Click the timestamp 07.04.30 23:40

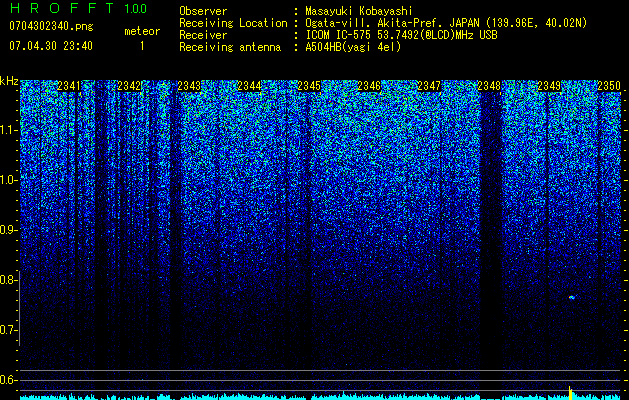pos(51,46)
